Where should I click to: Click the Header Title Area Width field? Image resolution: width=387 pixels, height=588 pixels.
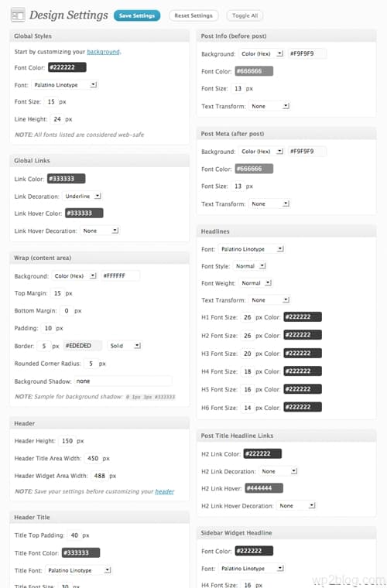click(x=93, y=458)
